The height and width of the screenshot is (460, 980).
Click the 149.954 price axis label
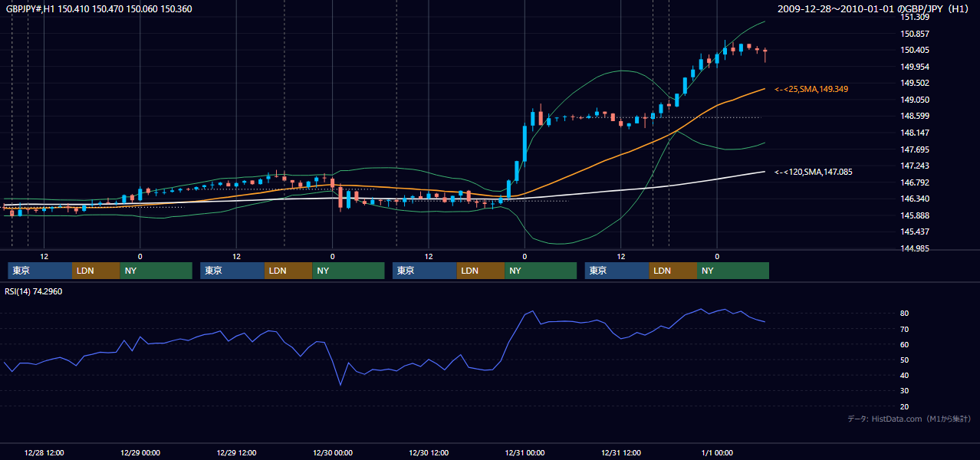pos(915,67)
